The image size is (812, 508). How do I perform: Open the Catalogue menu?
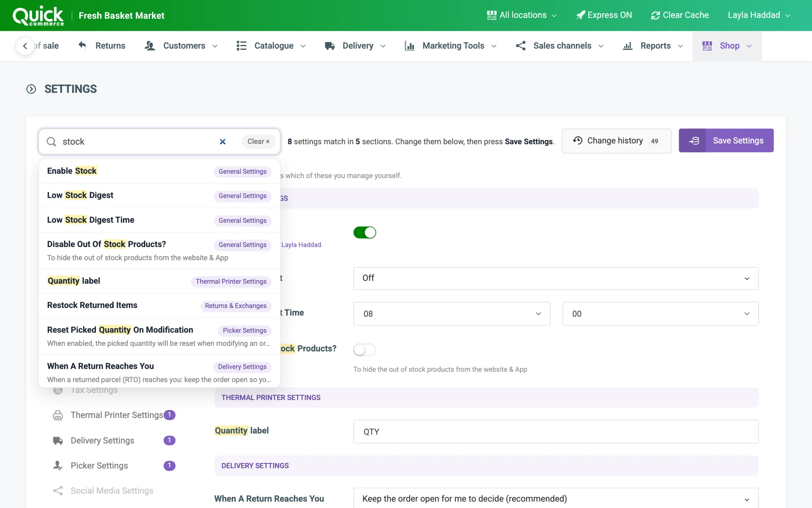click(x=271, y=46)
